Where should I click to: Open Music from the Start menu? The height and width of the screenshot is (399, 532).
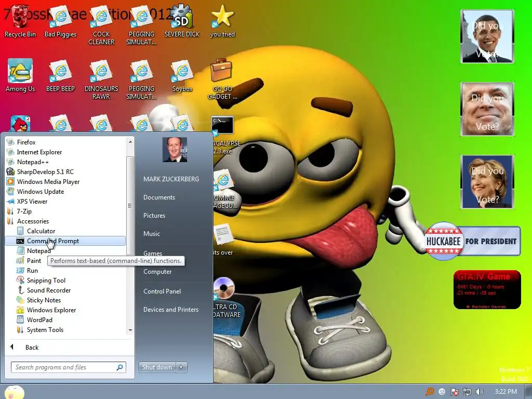point(152,234)
